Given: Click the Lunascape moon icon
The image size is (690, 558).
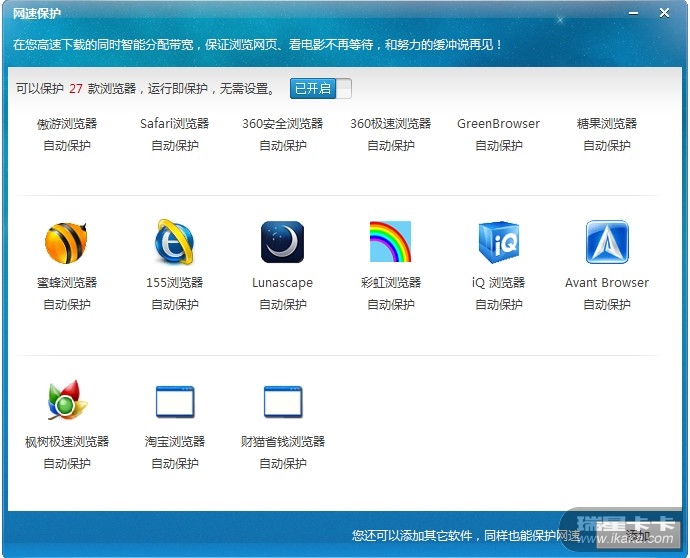Looking at the screenshot, I should tap(283, 242).
